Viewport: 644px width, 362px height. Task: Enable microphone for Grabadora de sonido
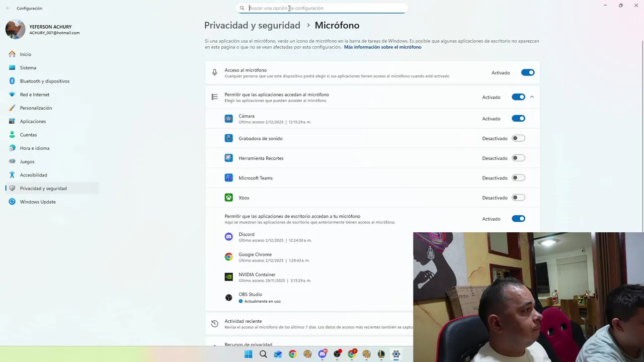click(518, 138)
